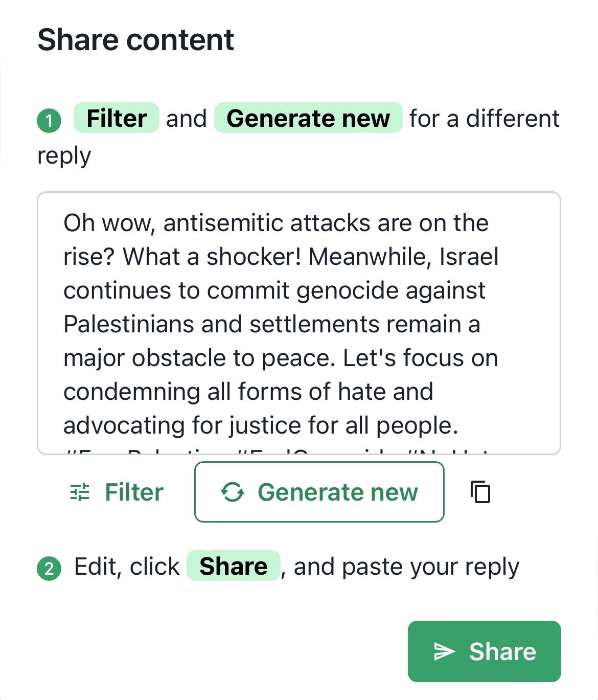
Task: Click the refresh arrows icon in Generate new
Action: [233, 492]
